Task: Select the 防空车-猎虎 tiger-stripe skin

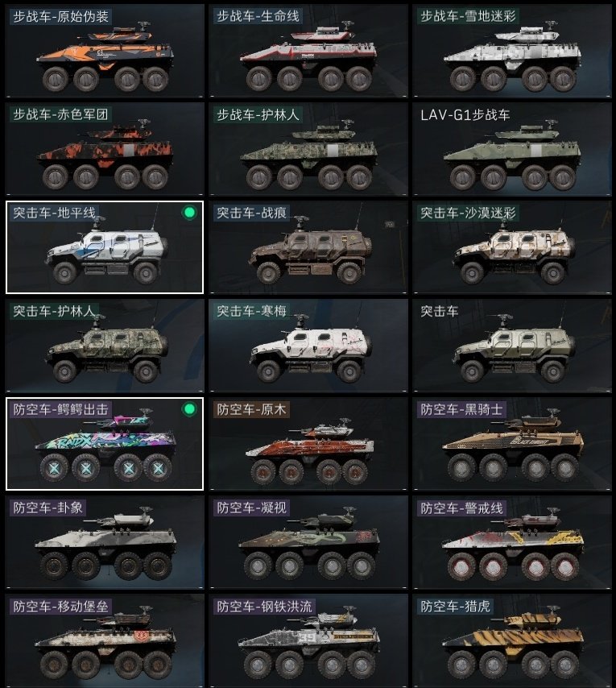Action: (512, 640)
